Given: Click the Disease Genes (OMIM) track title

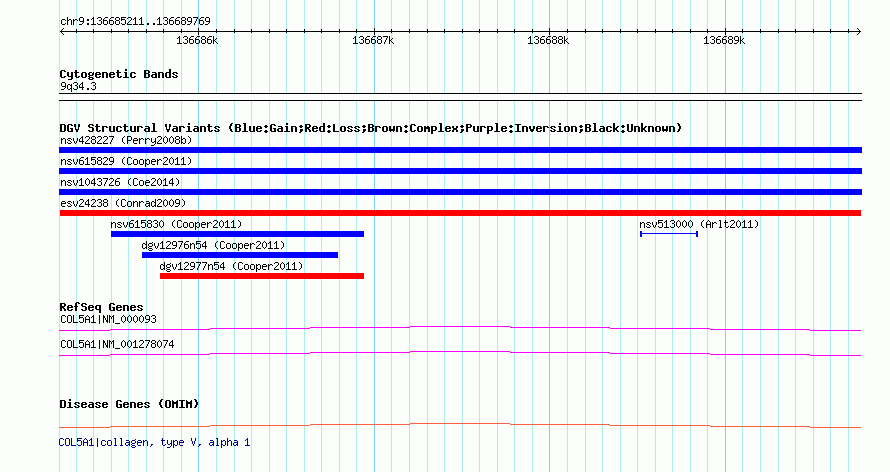Looking at the screenshot, I should coord(129,404).
